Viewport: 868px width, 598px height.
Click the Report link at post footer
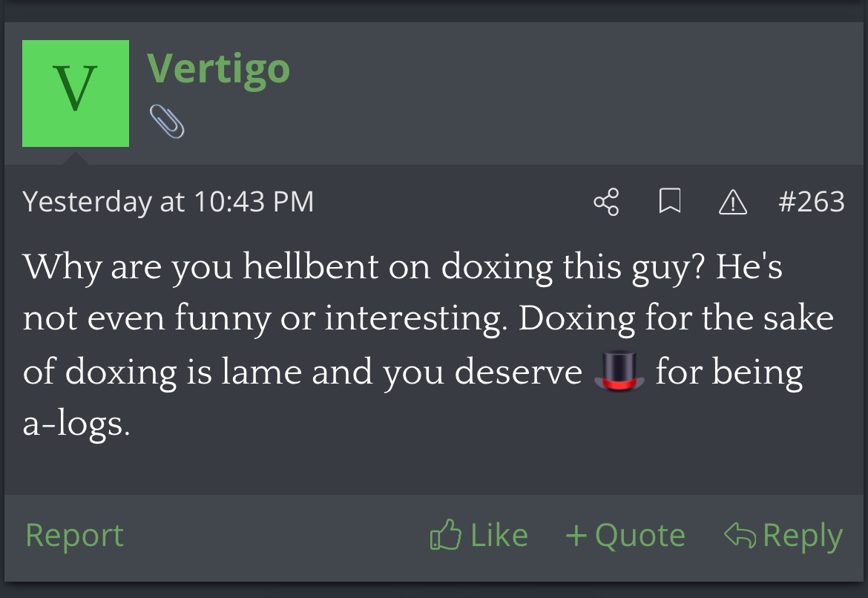pyautogui.click(x=75, y=536)
